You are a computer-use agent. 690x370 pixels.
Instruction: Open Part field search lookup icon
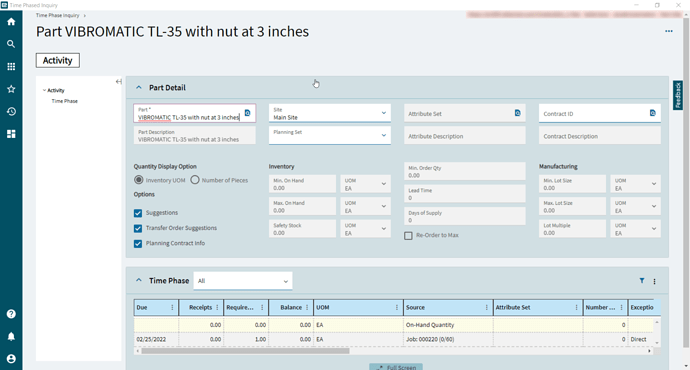[x=247, y=113]
